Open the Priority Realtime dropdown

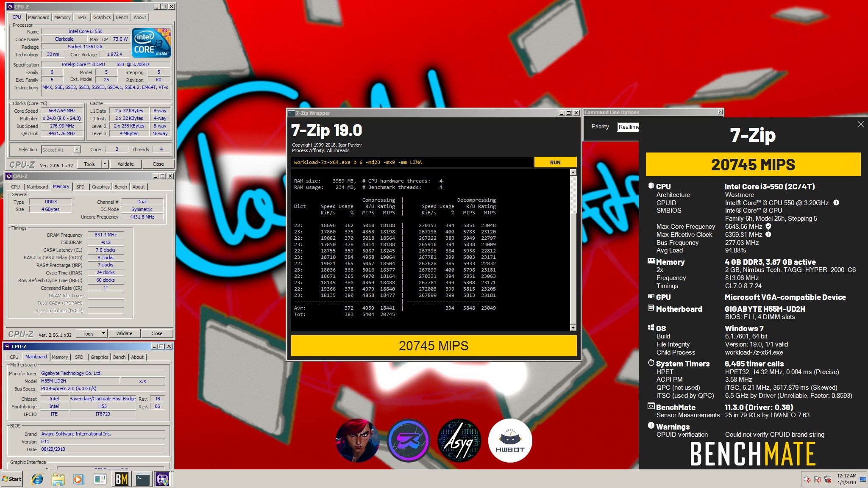tap(628, 127)
